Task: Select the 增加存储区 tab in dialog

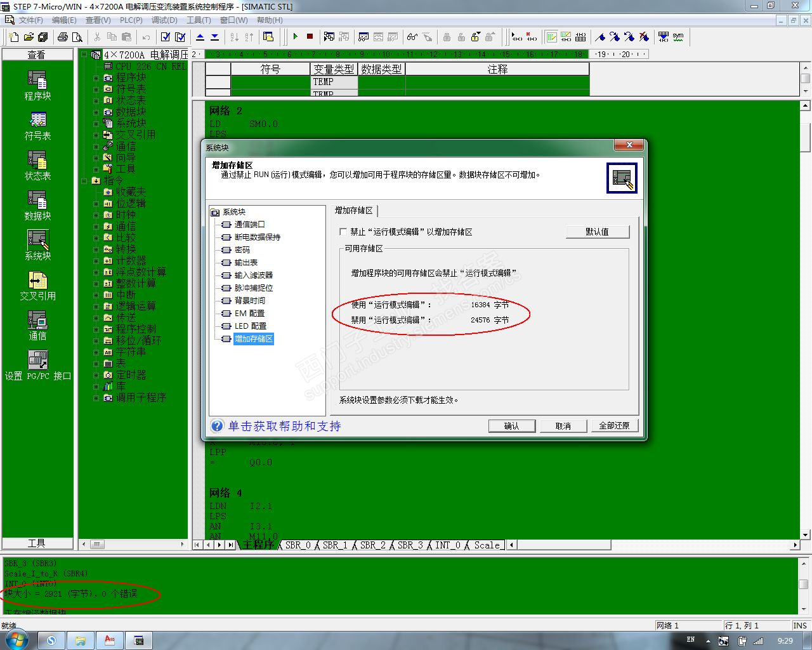Action: [354, 210]
